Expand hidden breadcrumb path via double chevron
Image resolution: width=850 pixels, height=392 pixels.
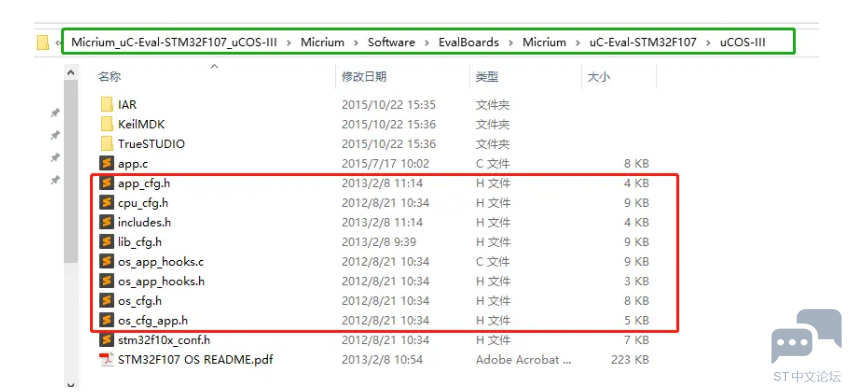pos(59,42)
